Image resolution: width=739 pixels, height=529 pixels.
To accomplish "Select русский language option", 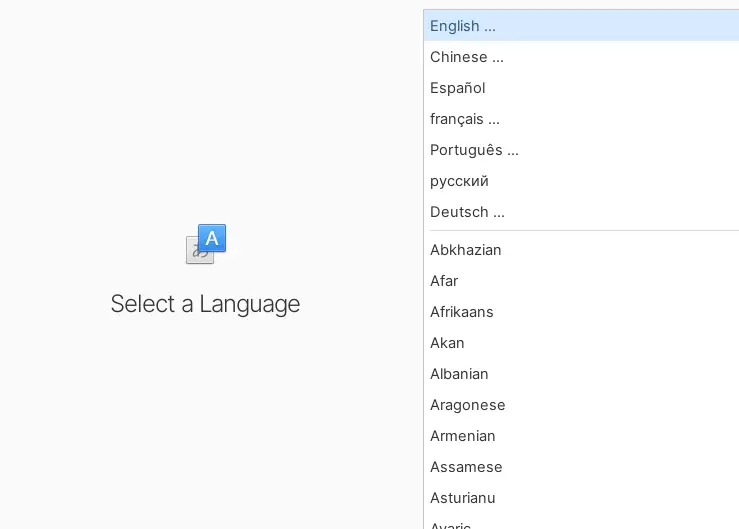I will 581,181.
